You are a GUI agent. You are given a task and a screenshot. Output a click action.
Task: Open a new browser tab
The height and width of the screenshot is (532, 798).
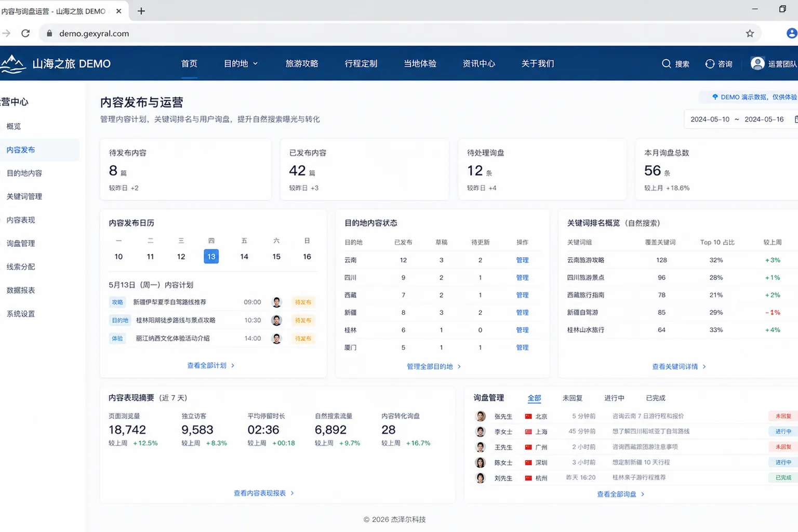tap(141, 11)
